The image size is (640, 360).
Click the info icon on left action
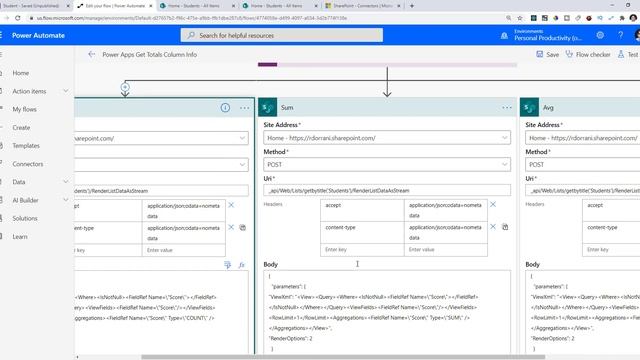pos(225,108)
